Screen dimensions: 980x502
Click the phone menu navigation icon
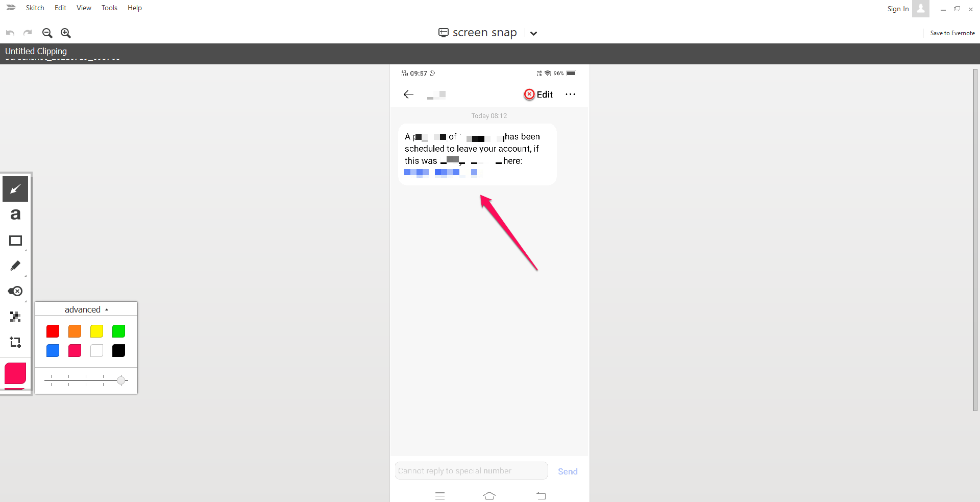(x=440, y=495)
